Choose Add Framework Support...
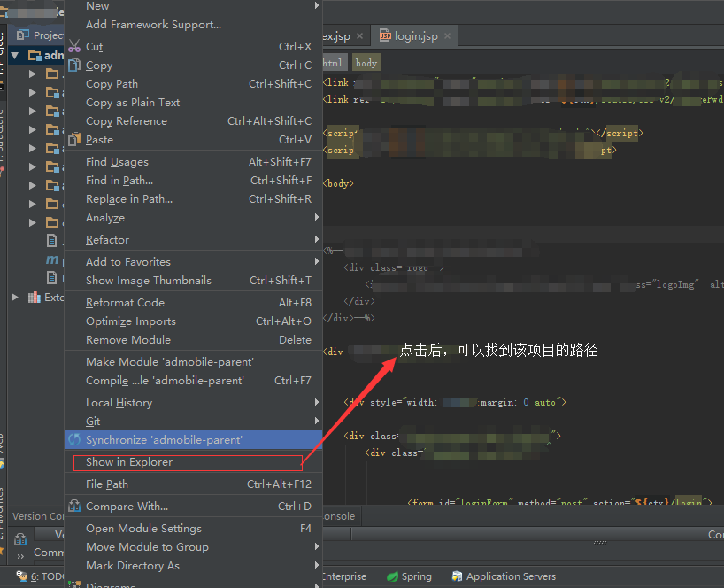The height and width of the screenshot is (588, 724). [x=194, y=25]
